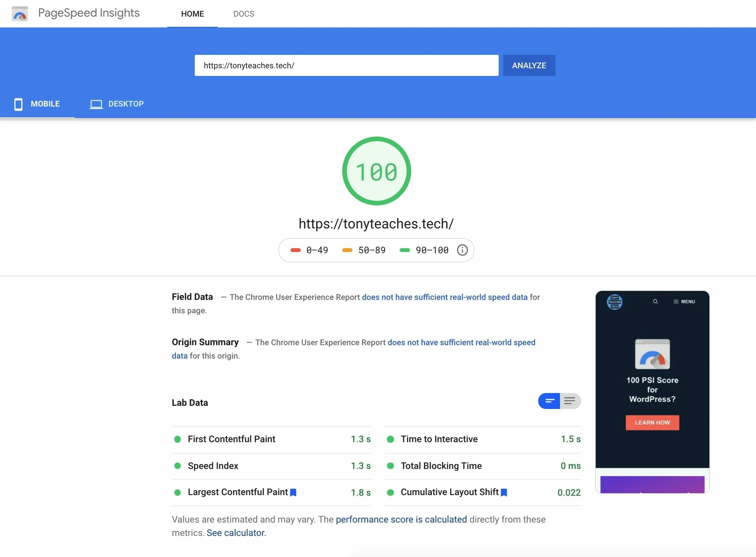
Task: Open the DOCS tab
Action: tap(244, 14)
